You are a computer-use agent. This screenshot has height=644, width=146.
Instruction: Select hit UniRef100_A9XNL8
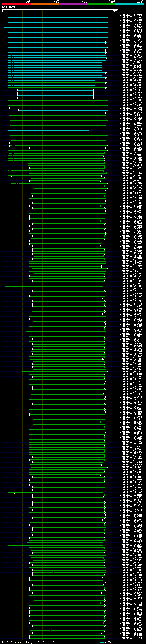point(131,90)
